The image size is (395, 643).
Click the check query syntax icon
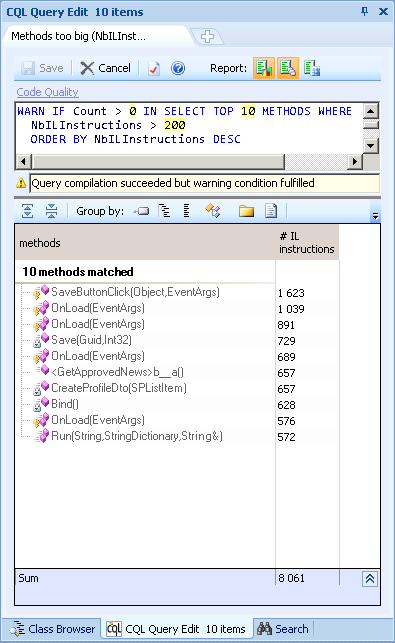point(153,68)
